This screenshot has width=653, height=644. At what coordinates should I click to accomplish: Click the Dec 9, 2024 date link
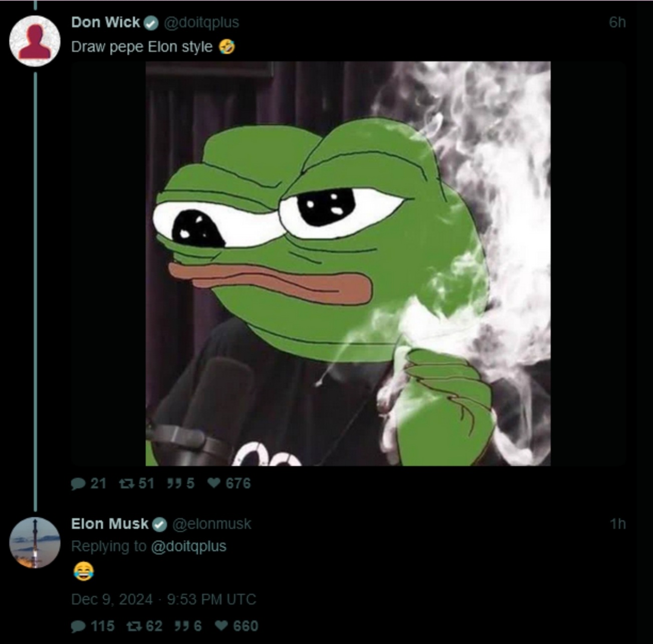tap(163, 599)
